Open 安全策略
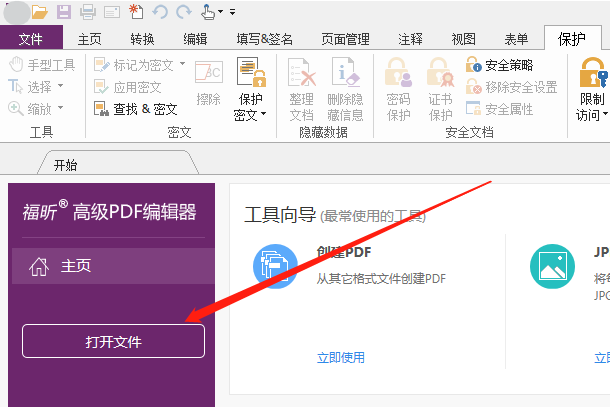 pyautogui.click(x=500, y=65)
